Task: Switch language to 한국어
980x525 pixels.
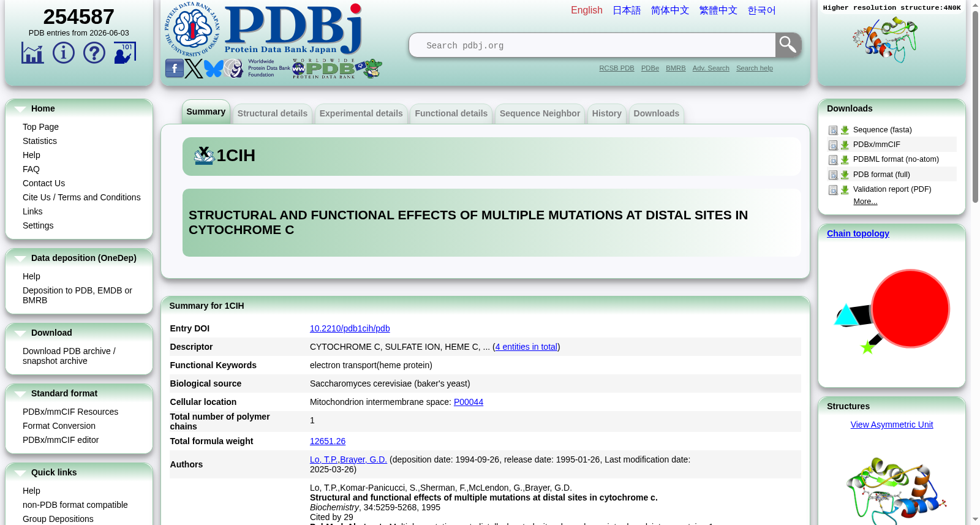Action: [762, 10]
